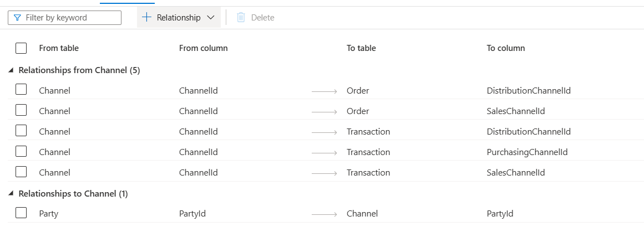Image resolution: width=644 pixels, height=242 pixels.
Task: Click the plus icon beside Relationship
Action: [x=146, y=17]
